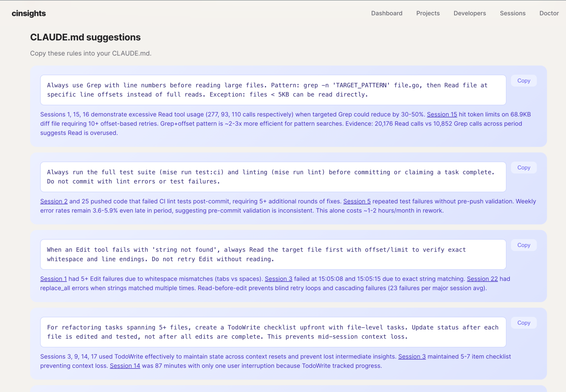Open Session 2 in the lint failures note

53,201
